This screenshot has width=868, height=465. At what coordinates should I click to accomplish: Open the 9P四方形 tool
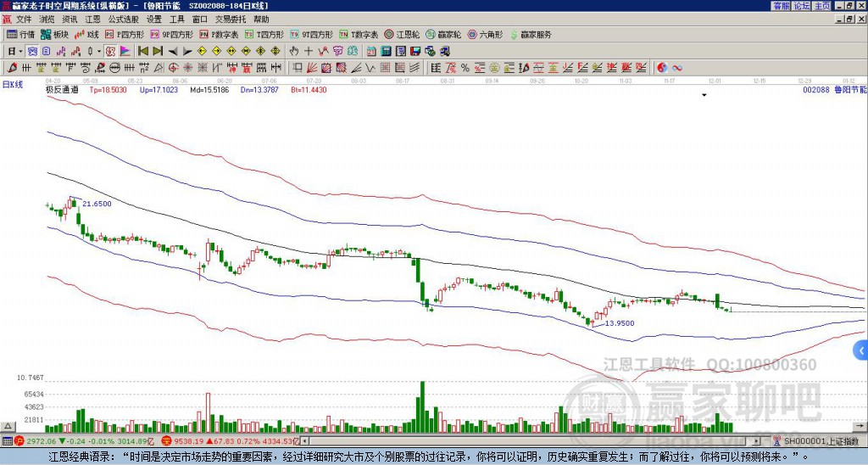click(x=171, y=34)
